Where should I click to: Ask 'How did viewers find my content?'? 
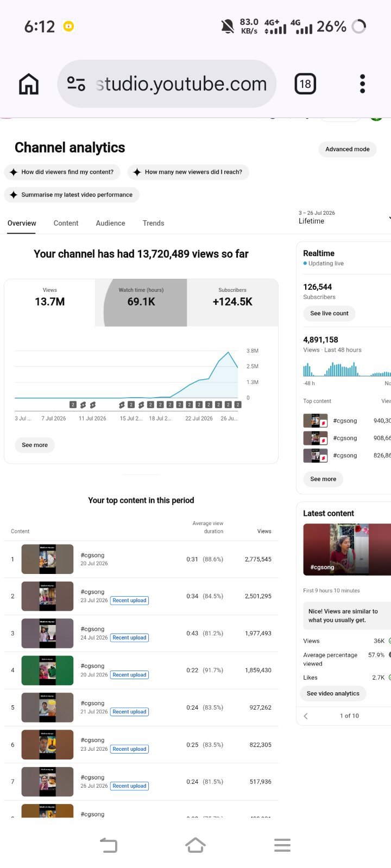pos(62,172)
